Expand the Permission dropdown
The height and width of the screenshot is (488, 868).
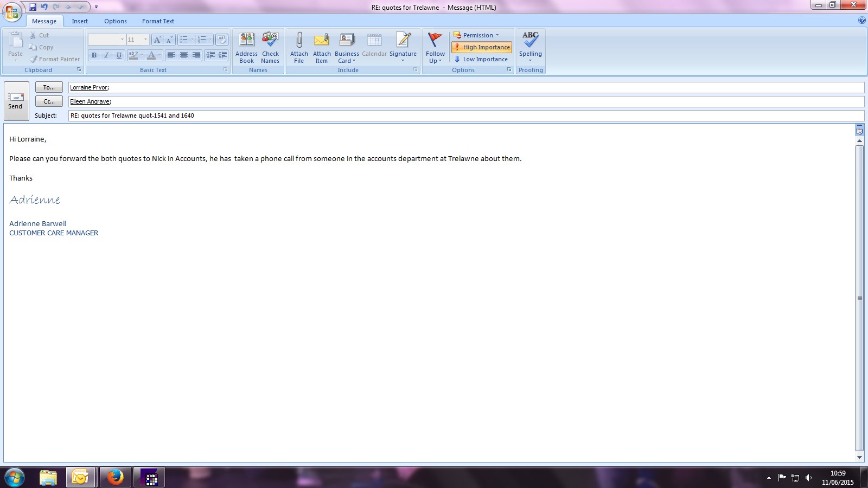(x=476, y=35)
